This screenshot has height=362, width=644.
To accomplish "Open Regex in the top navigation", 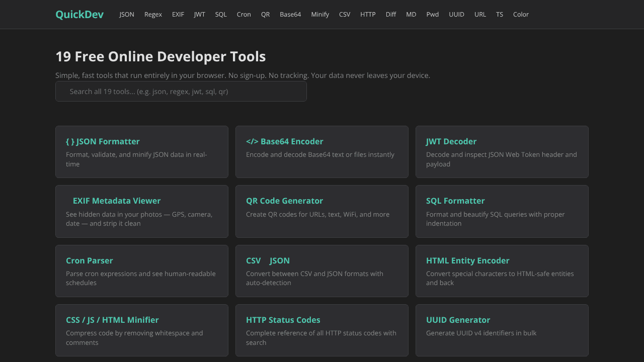I will coord(153,15).
